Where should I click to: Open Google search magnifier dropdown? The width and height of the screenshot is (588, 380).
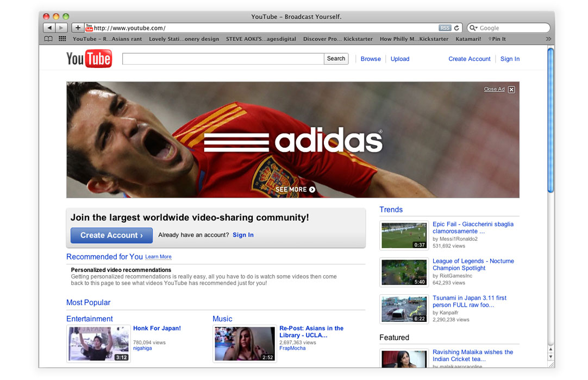[x=473, y=28]
